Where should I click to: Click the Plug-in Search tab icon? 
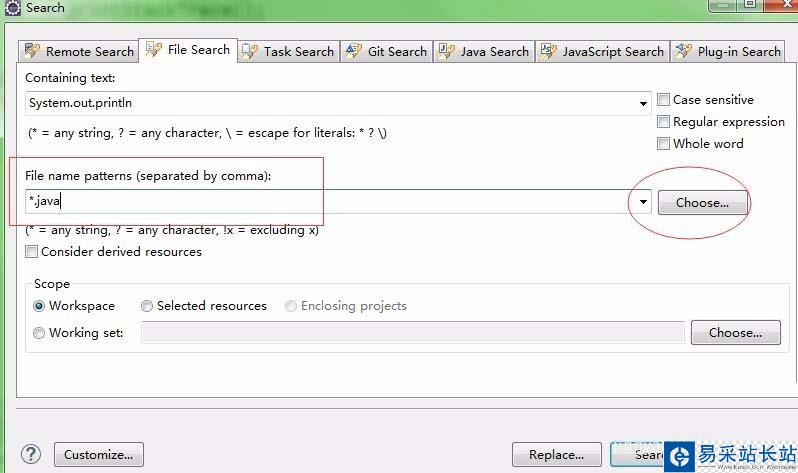(684, 51)
